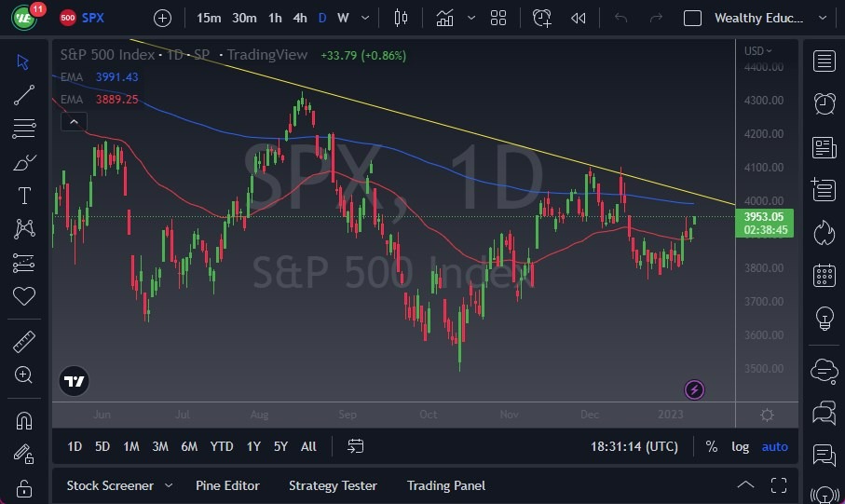The image size is (845, 504).
Task: Select the weekly W timeframe
Action: pyautogui.click(x=343, y=18)
